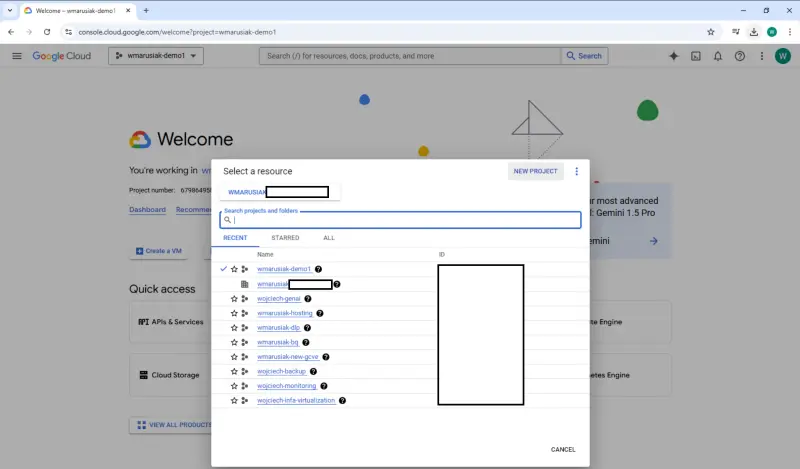Click the Google Cloud logo
Screen dimensions: 800x469
(x=62, y=56)
